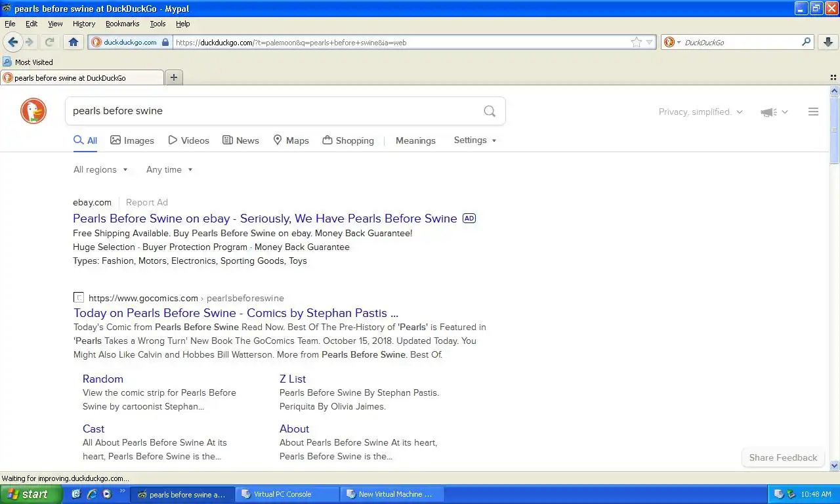Open the DuckDuckGo hamburger menu
The height and width of the screenshot is (504, 840).
813,112
